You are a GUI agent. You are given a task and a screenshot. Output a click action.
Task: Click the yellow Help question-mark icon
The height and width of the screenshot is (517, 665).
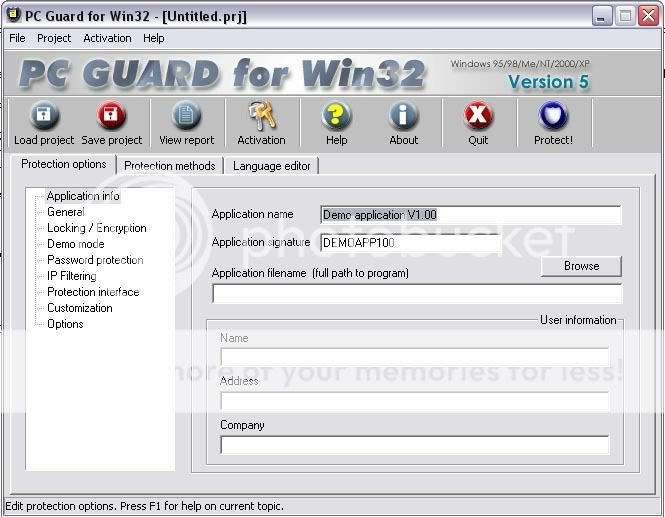336,115
